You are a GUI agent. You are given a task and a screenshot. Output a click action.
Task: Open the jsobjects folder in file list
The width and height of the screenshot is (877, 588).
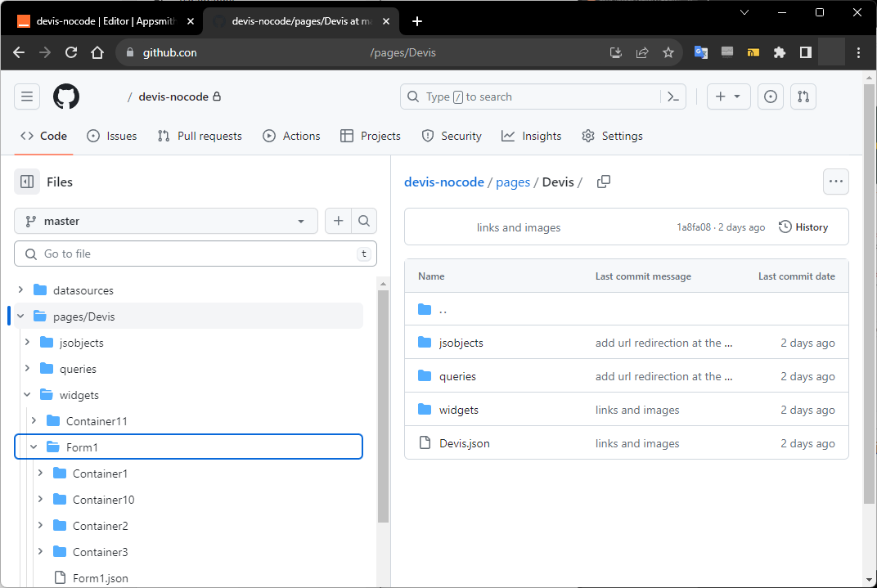(461, 343)
